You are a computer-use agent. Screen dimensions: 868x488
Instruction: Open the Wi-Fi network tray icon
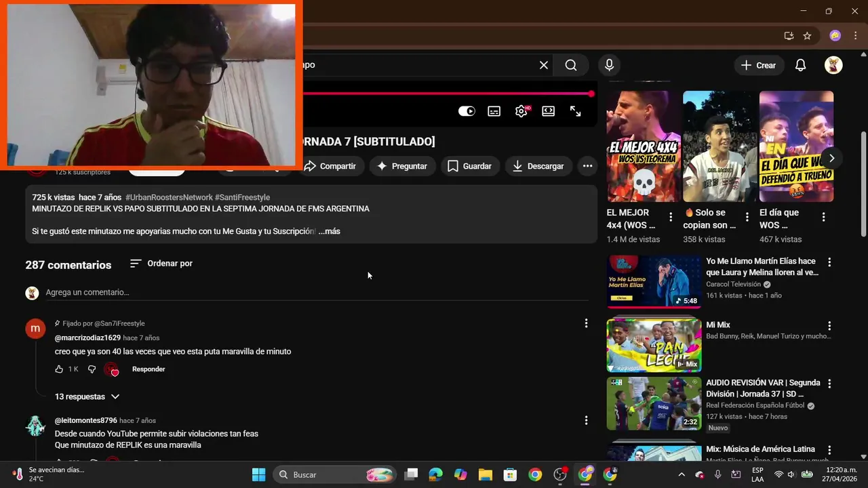(778, 474)
